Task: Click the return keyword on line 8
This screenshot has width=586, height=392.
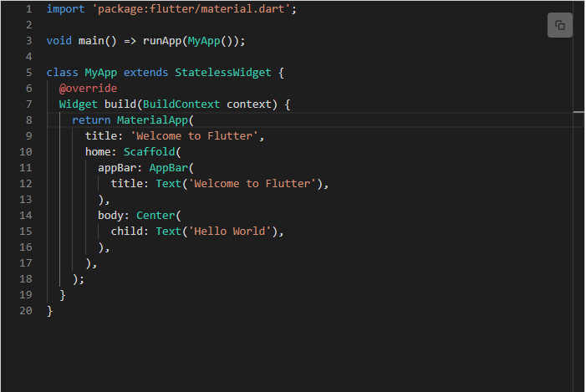Action: pyautogui.click(x=91, y=120)
